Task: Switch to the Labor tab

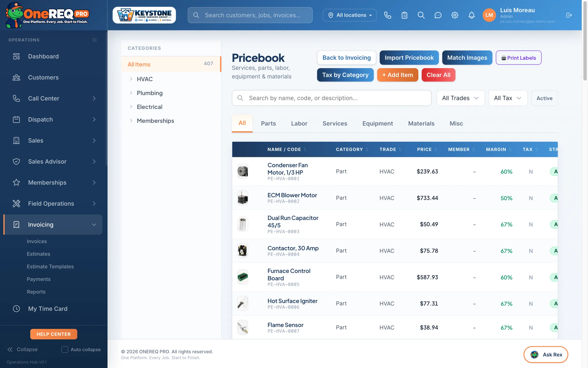Action: (x=299, y=123)
